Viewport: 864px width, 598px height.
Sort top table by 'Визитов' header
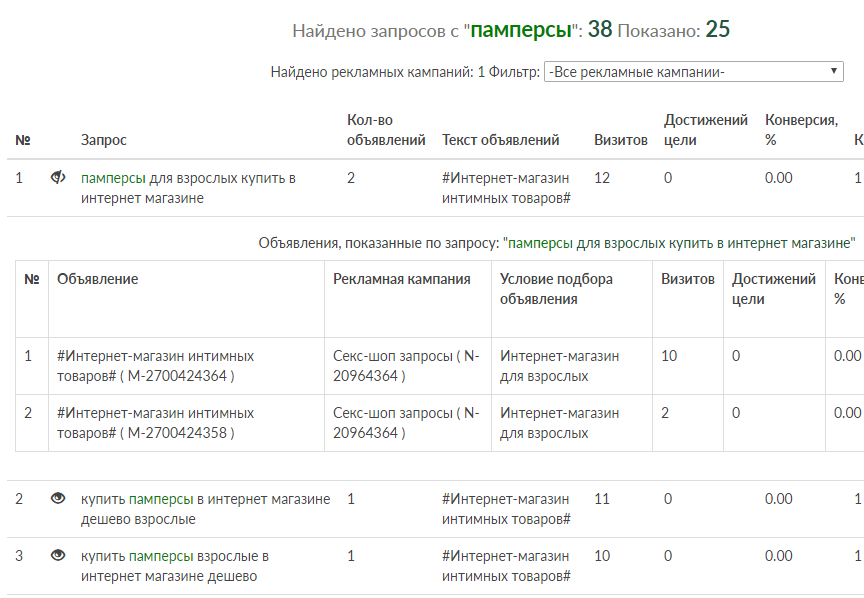[620, 140]
